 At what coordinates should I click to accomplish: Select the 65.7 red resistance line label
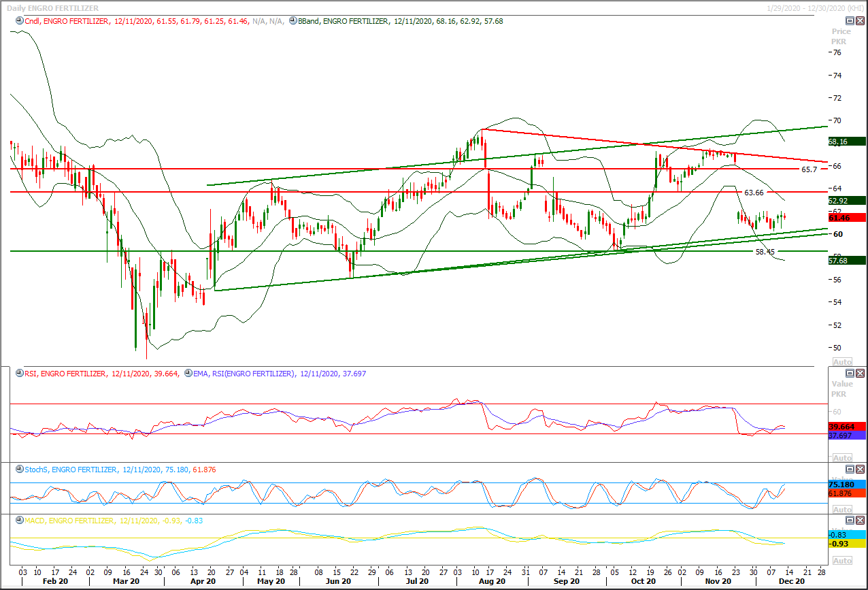[809, 169]
